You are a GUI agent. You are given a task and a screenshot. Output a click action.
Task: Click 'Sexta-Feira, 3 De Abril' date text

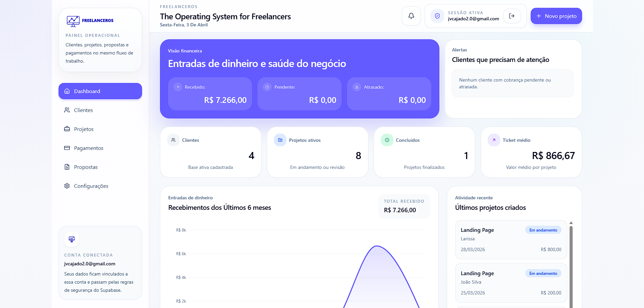click(x=184, y=25)
